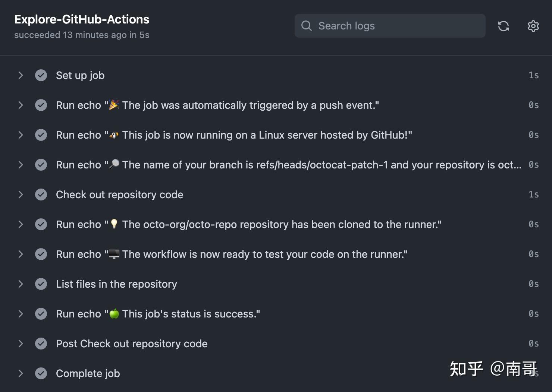Expand the List files in the repository step

(x=21, y=284)
